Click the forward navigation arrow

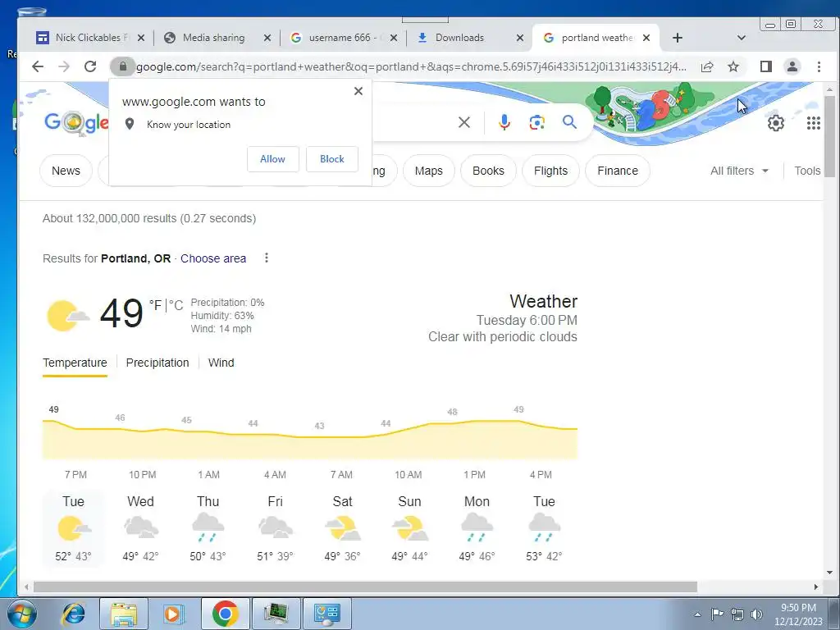click(64, 66)
